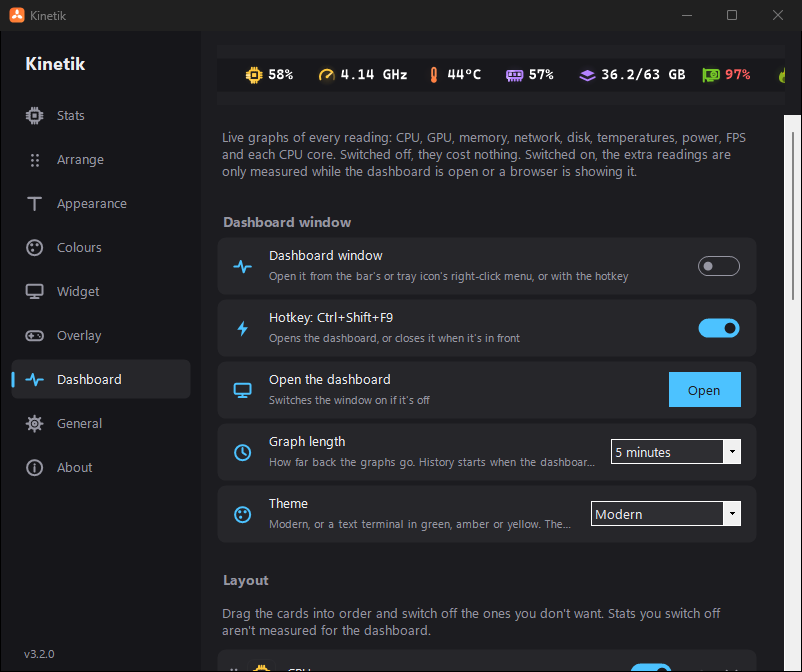Click the Layout section heading

(x=246, y=580)
